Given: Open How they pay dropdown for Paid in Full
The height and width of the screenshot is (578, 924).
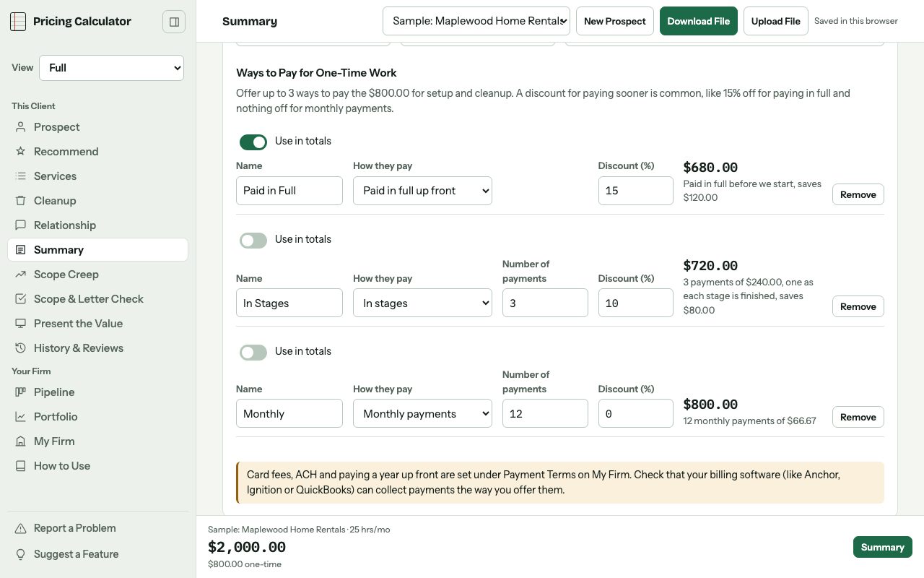Looking at the screenshot, I should tap(422, 191).
